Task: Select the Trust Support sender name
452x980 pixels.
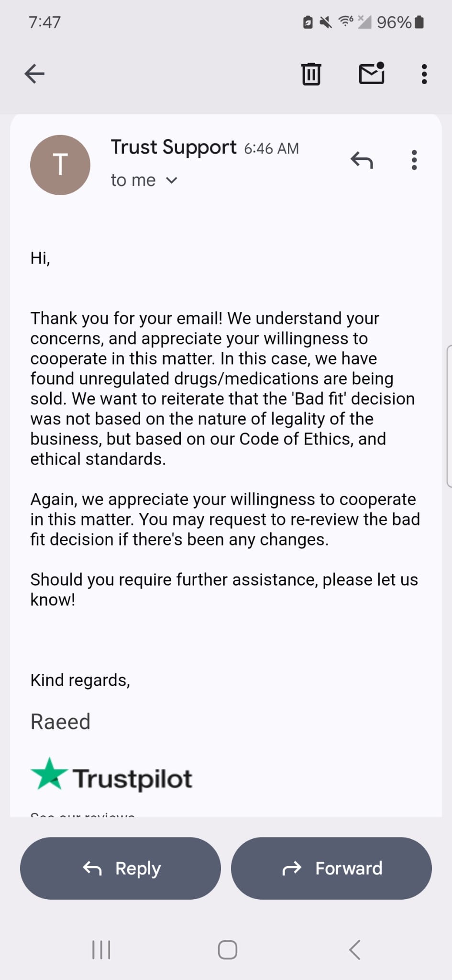Action: pos(174,147)
